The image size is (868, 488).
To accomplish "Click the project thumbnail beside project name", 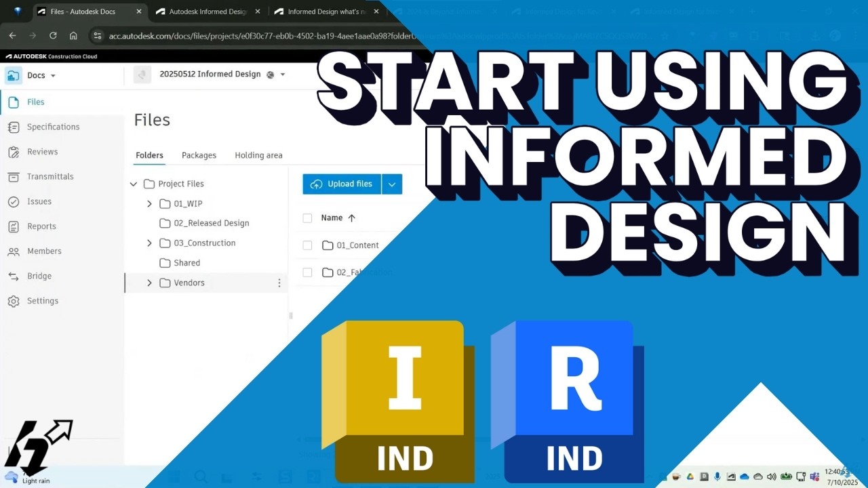I will 142,75.
